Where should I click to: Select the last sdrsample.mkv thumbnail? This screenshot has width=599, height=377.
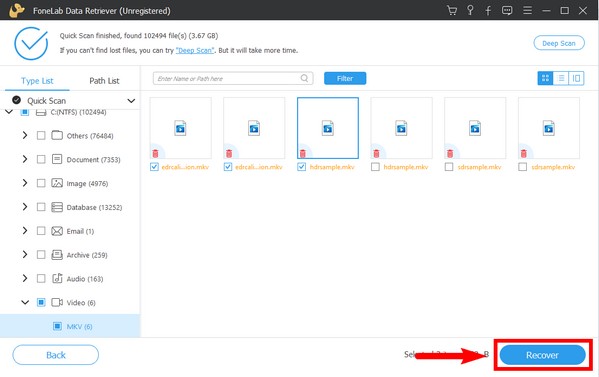point(549,128)
